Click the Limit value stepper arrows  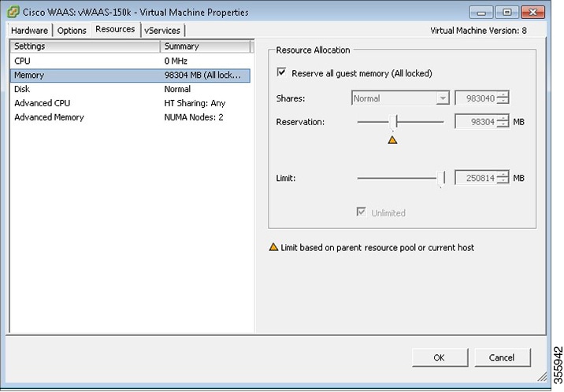[x=503, y=178]
